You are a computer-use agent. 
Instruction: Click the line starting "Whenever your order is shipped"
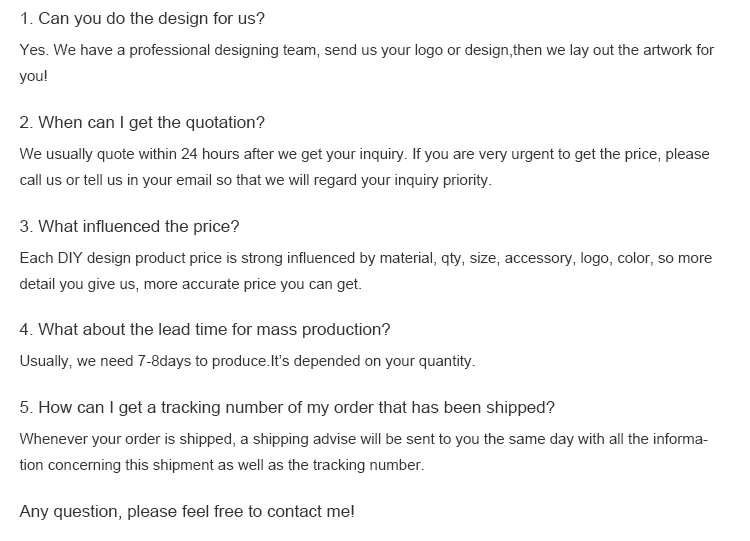pyautogui.click(x=364, y=439)
